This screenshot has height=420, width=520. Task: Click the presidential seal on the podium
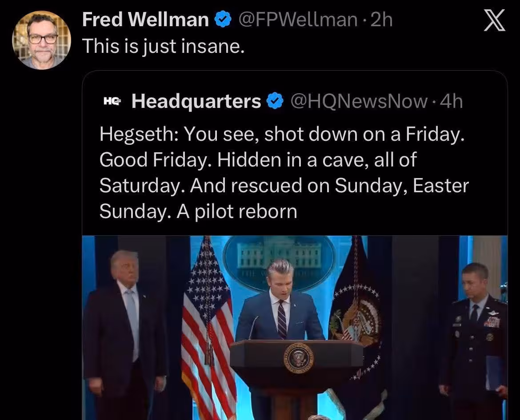(298, 358)
